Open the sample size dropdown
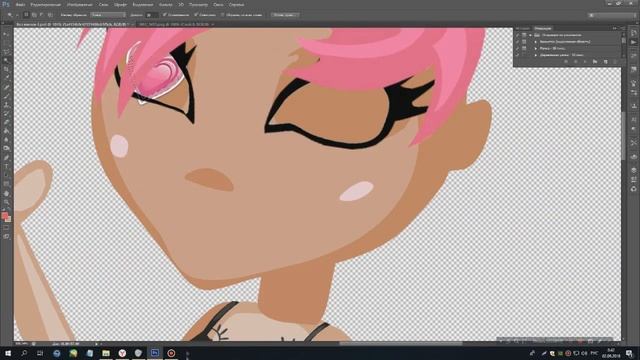Screen dimensions: 640x360 click(x=108, y=15)
